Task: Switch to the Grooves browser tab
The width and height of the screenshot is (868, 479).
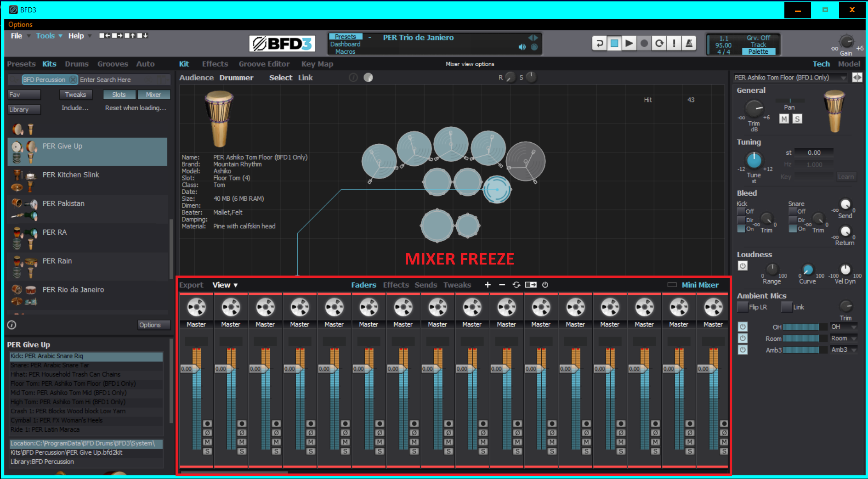Action: 113,64
